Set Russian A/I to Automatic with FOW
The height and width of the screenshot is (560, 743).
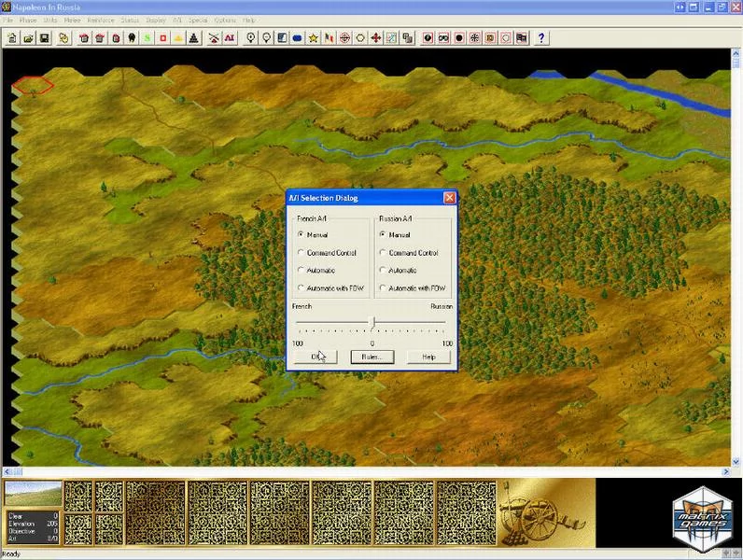point(413,287)
